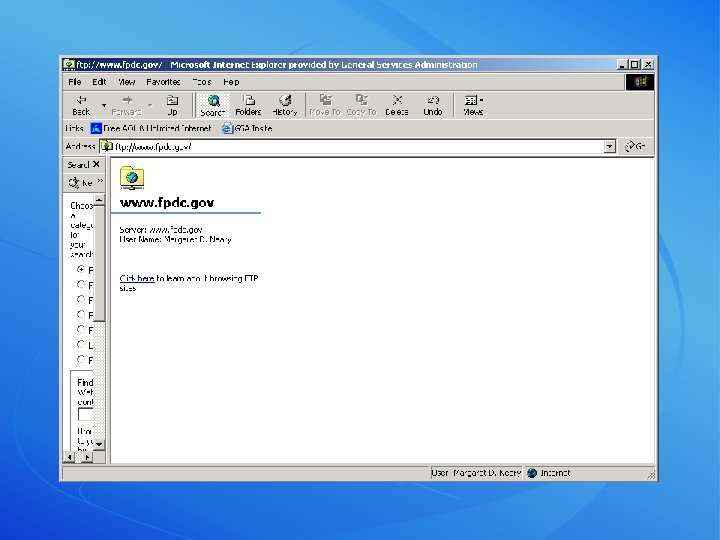Click the Undo toolbar icon
720x540 pixels.
tap(432, 105)
